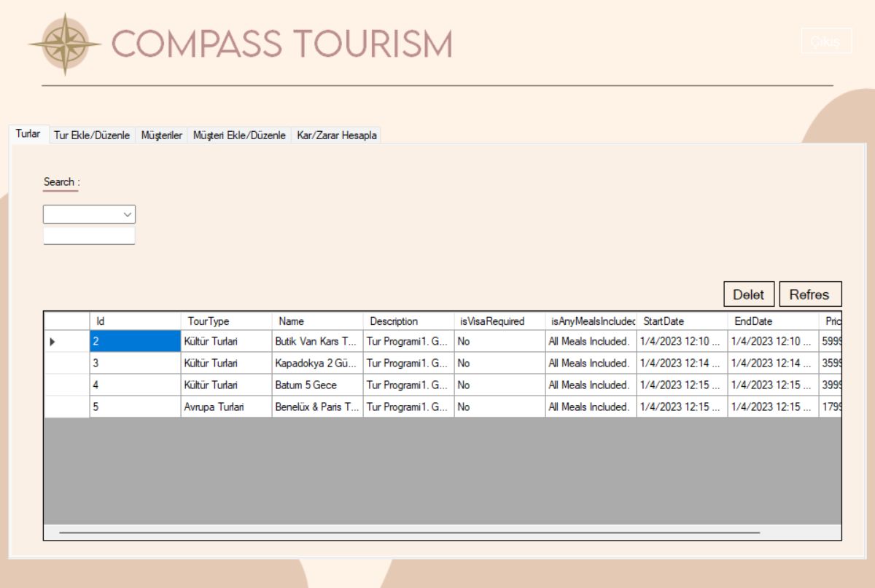875x588 pixels.
Task: Switch to the Turlar tab
Action: pyautogui.click(x=28, y=135)
